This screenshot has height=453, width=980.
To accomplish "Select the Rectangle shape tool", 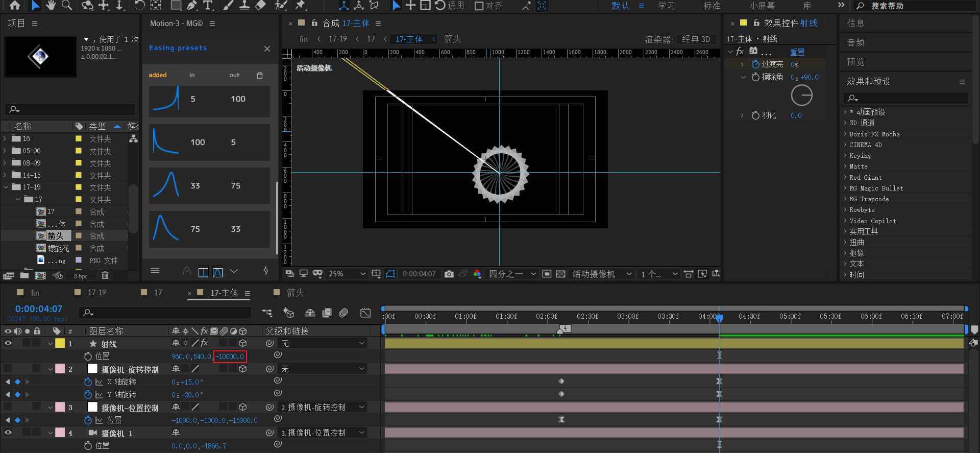I will [176, 6].
